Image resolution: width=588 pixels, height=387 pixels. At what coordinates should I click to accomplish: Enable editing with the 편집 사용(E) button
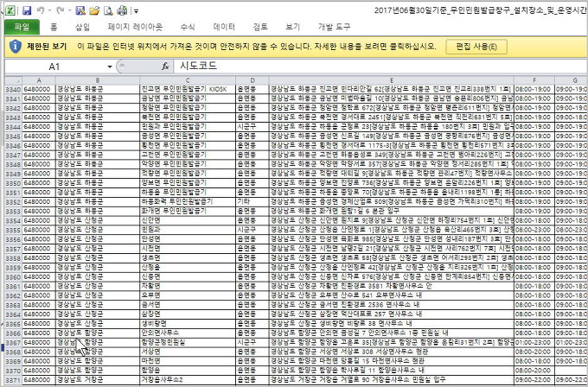pyautogui.click(x=476, y=47)
